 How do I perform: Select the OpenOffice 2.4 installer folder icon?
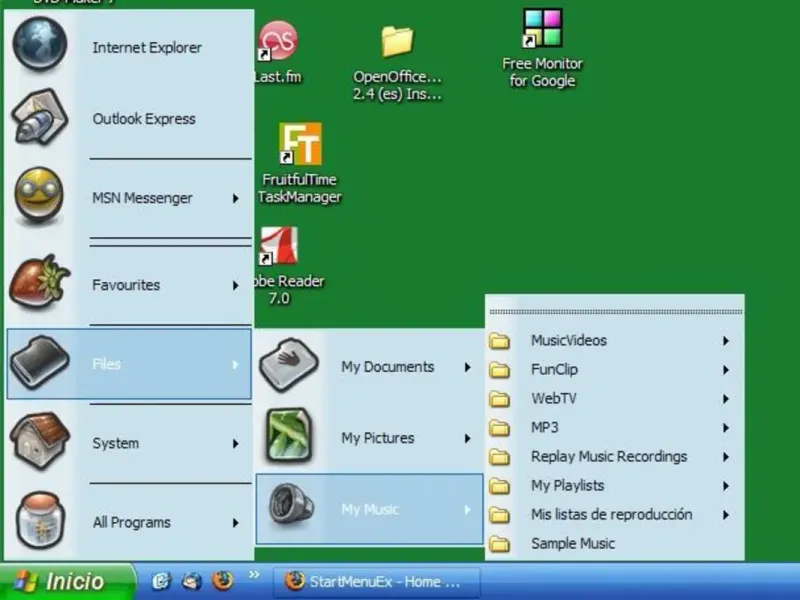(397, 42)
